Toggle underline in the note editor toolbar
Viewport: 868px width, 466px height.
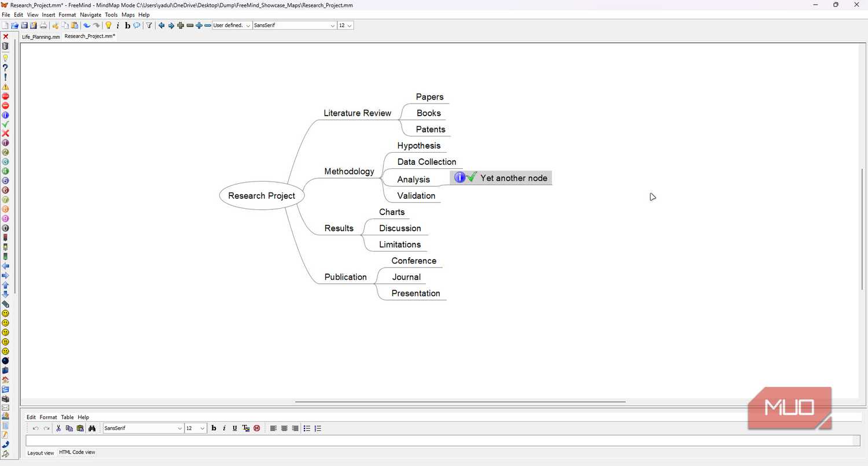(x=235, y=428)
